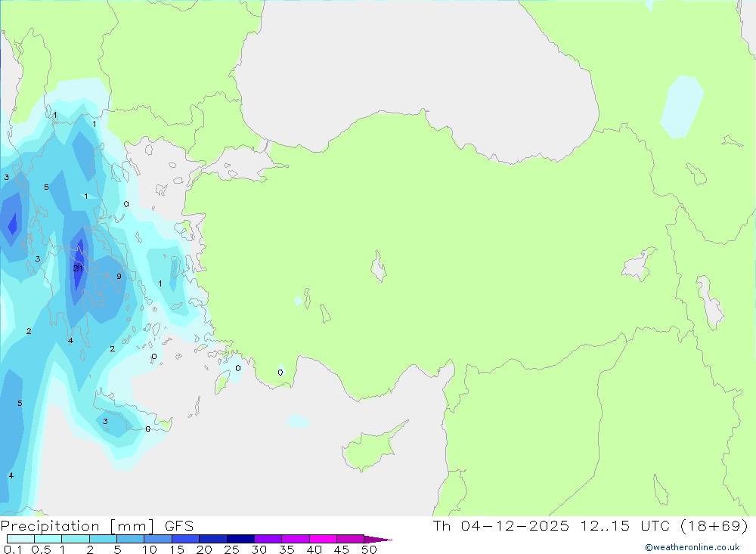The image size is (756, 554).
Task: Click the '9' precipitation value near Athens
Action: click(x=119, y=277)
